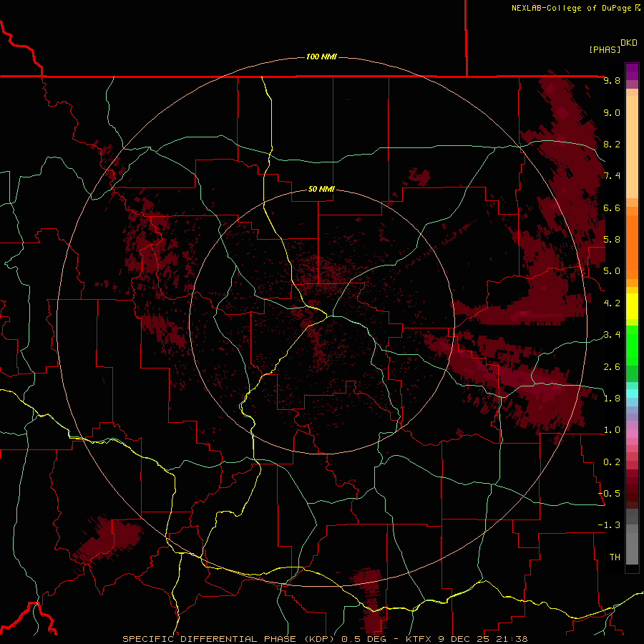The height and width of the screenshot is (644, 644).
Task: Click the 9.8 value on color scale
Action: click(612, 80)
